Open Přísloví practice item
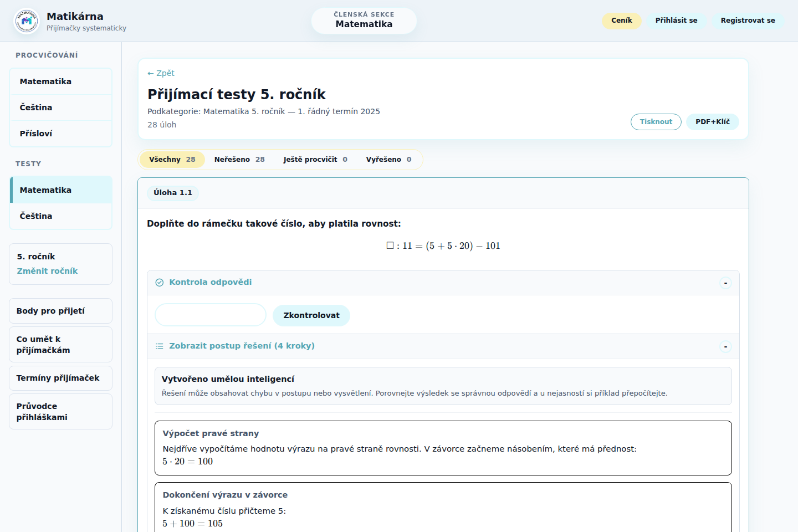The height and width of the screenshot is (532, 798). point(61,134)
